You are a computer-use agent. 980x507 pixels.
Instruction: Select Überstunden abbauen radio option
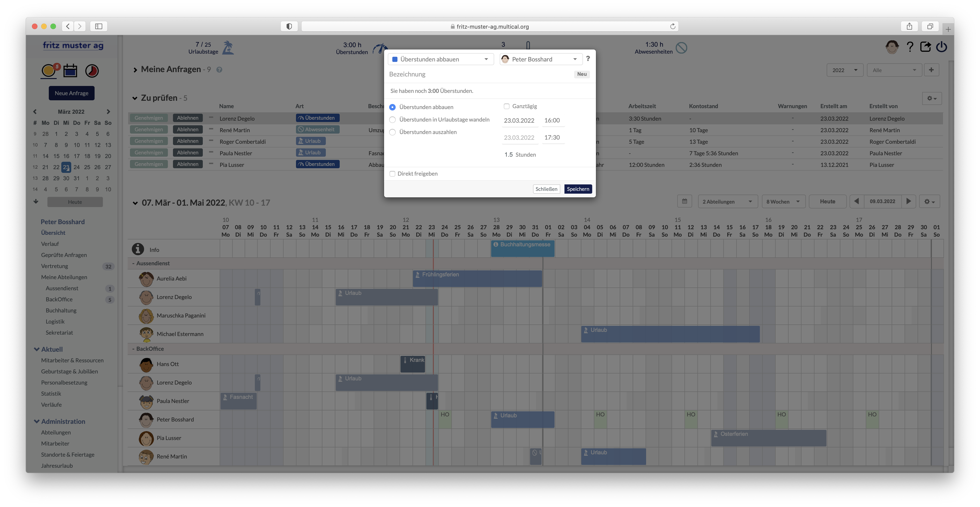392,107
